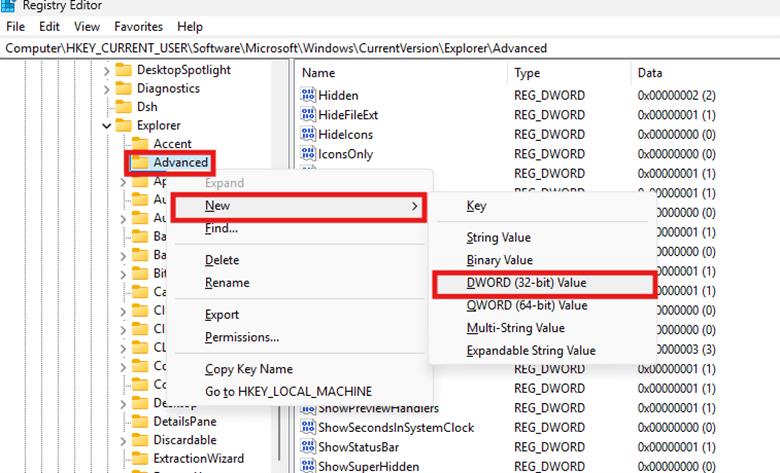780x473 pixels.
Task: Select the HideFileExt value name
Action: coord(348,115)
